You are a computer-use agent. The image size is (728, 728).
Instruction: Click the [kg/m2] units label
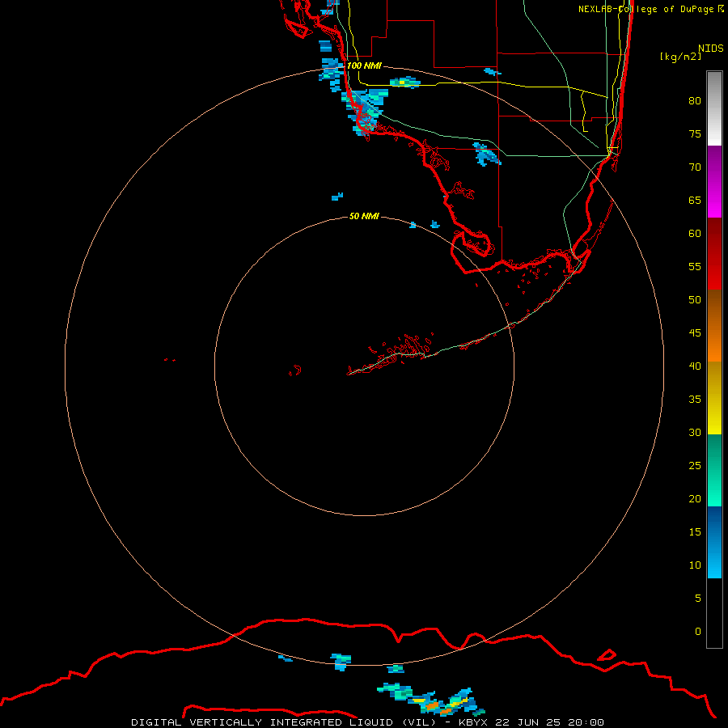681,57
